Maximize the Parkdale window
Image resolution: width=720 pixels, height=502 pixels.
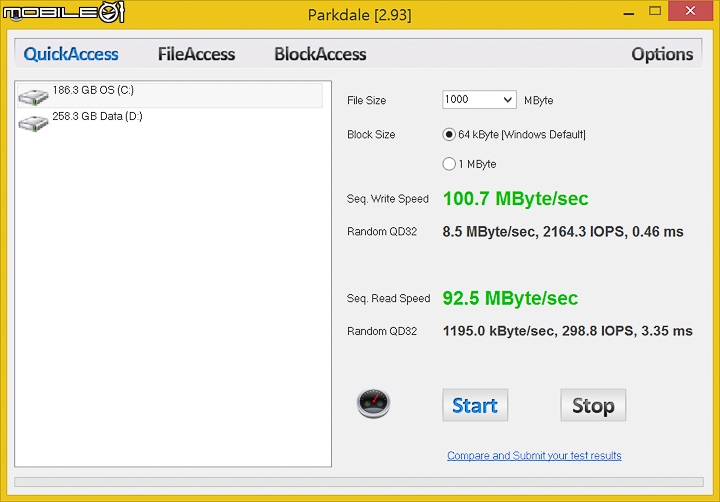pyautogui.click(x=655, y=11)
